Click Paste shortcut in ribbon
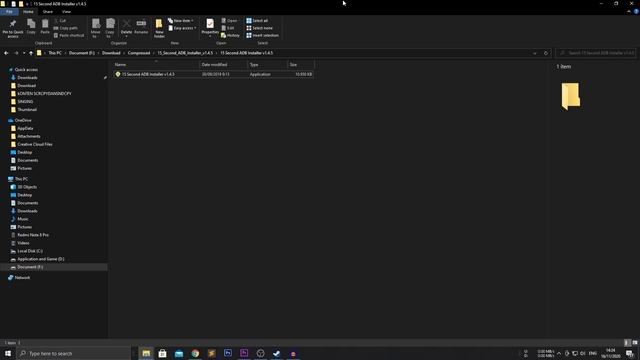 pyautogui.click(x=69, y=36)
